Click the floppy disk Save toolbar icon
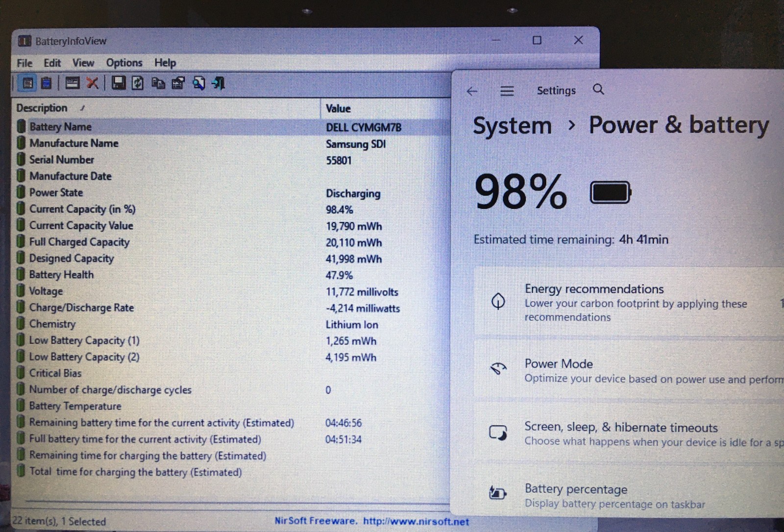Image resolution: width=784 pixels, height=532 pixels. tap(118, 83)
